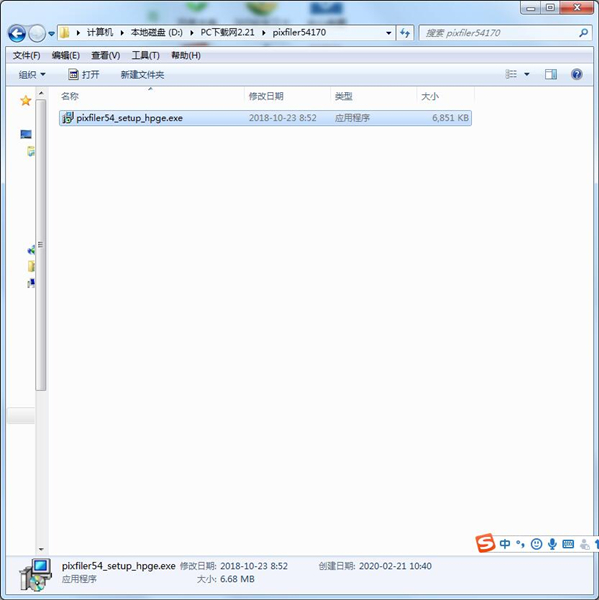Click the Sogou user account icon
The image size is (599, 600).
(x=584, y=544)
